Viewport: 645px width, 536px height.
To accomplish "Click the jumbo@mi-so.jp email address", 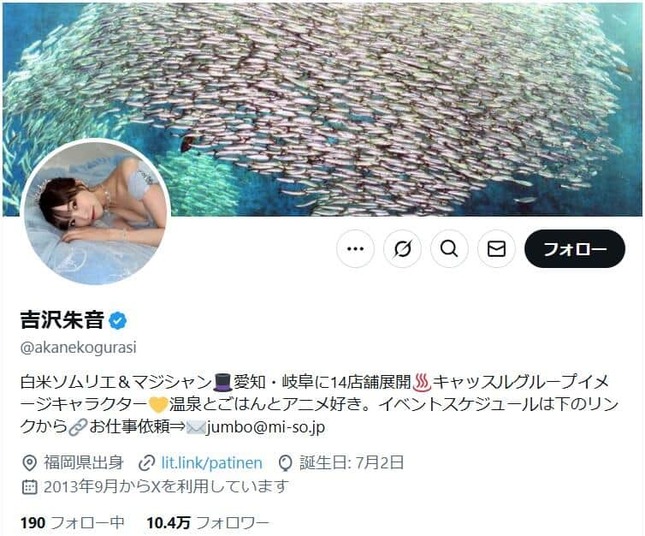I will click(x=266, y=427).
